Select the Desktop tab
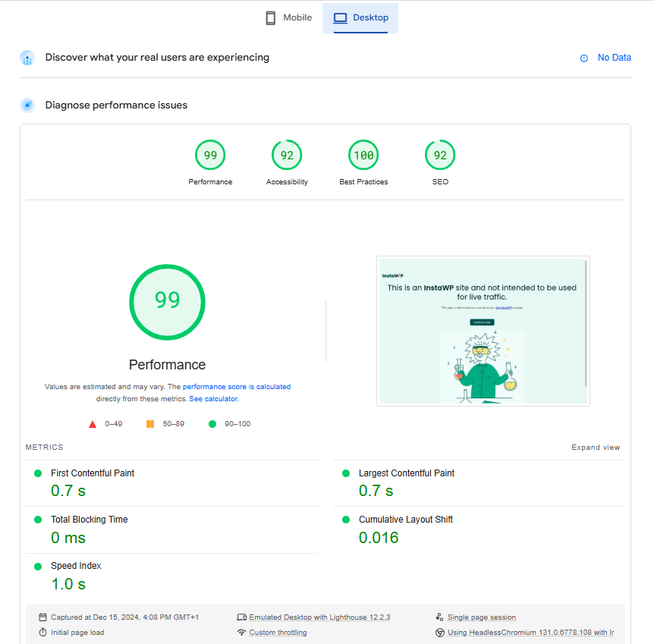Viewport: 654px width, 644px height. click(360, 18)
